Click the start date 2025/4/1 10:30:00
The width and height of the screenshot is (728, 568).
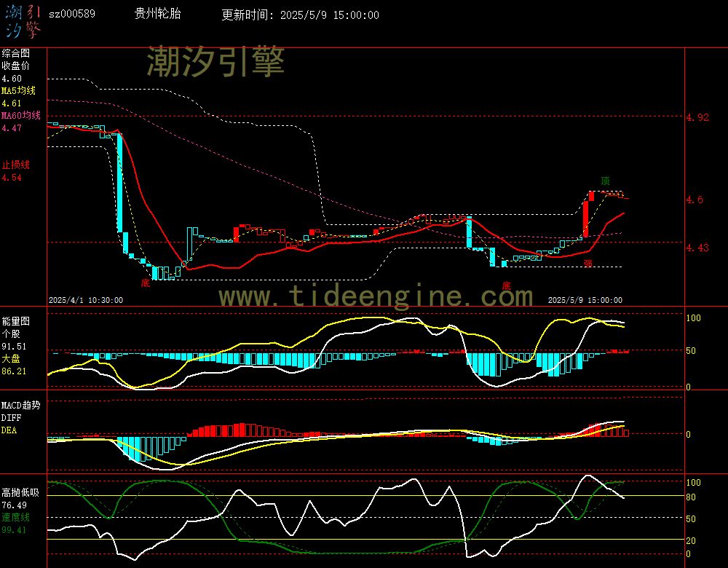[86, 300]
